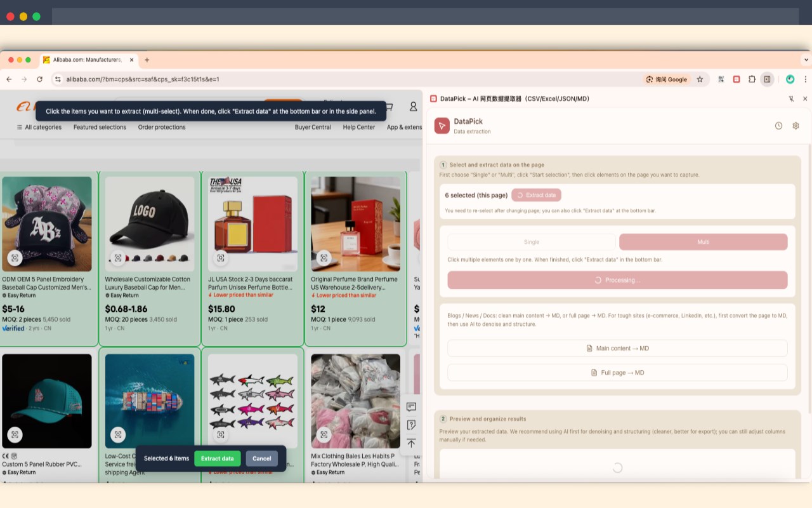
Task: Open DataPick settings gear
Action: coord(796,126)
